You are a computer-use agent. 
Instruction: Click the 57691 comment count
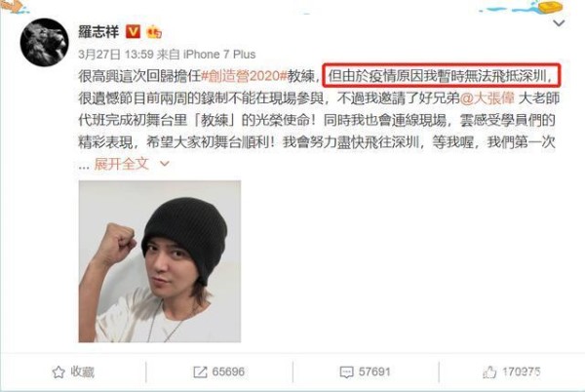point(374,372)
